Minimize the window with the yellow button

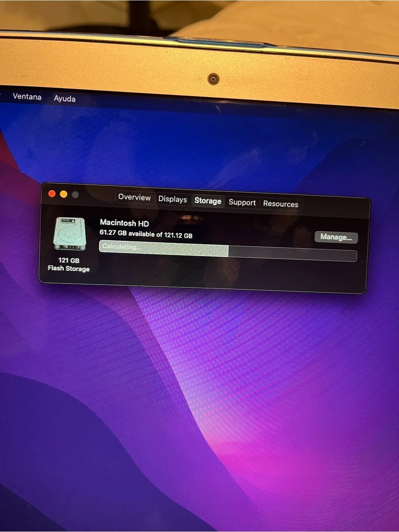pyautogui.click(x=63, y=194)
